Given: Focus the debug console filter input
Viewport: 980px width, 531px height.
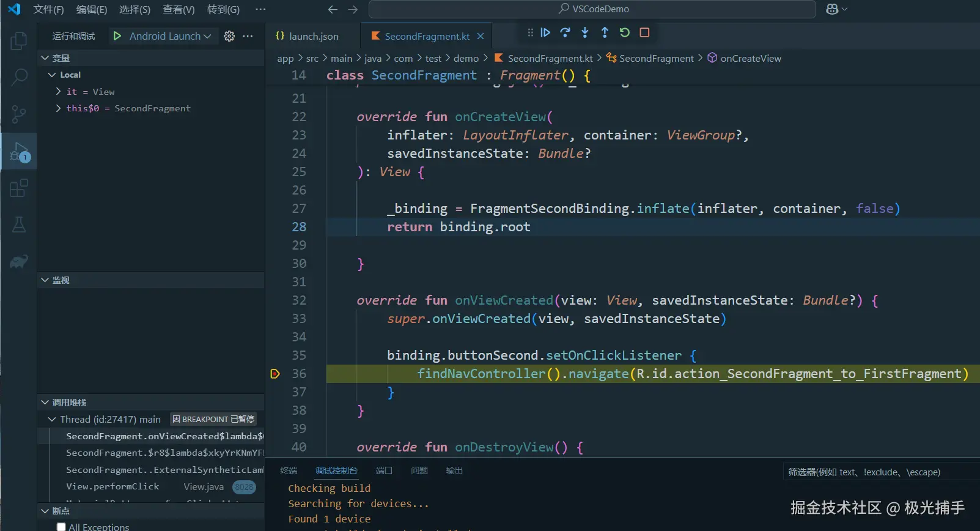Looking at the screenshot, I should coord(881,472).
